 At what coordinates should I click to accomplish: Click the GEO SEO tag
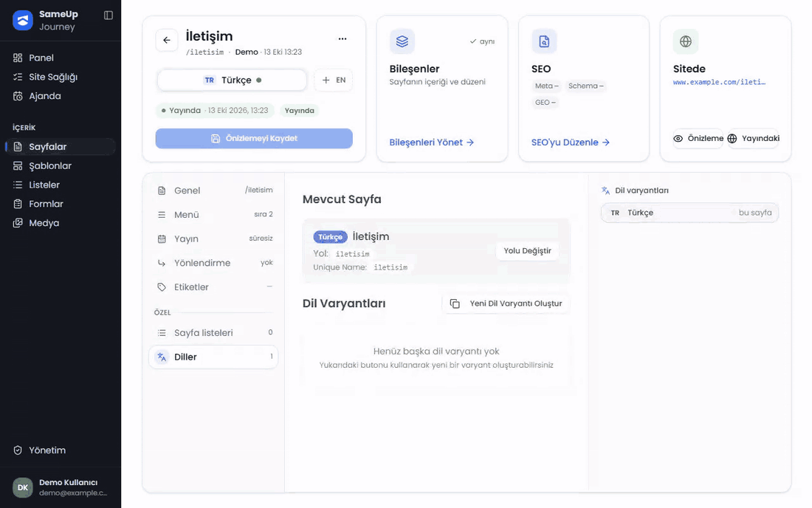click(546, 103)
